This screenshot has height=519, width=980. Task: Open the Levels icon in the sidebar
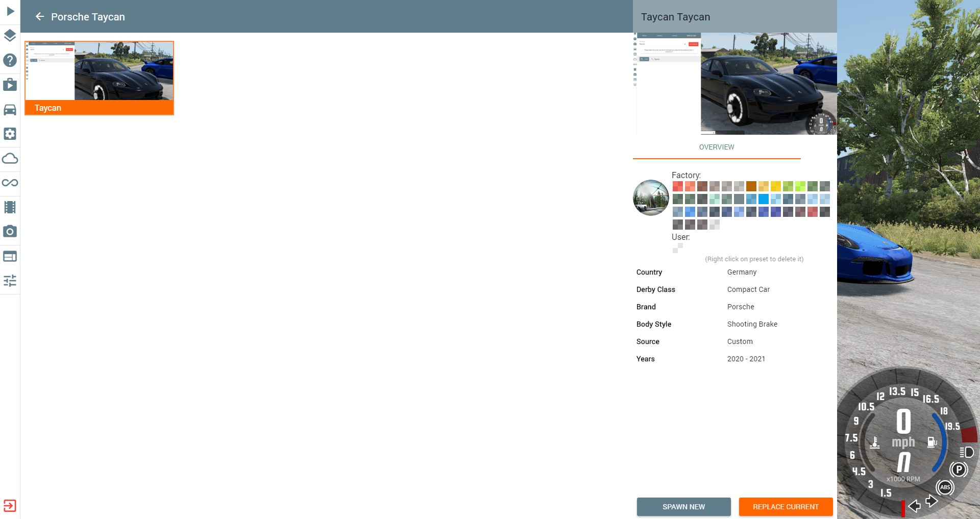tap(10, 36)
